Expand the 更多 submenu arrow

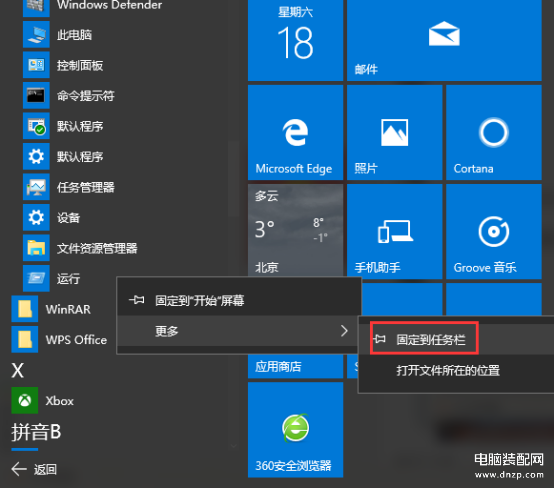coord(344,331)
